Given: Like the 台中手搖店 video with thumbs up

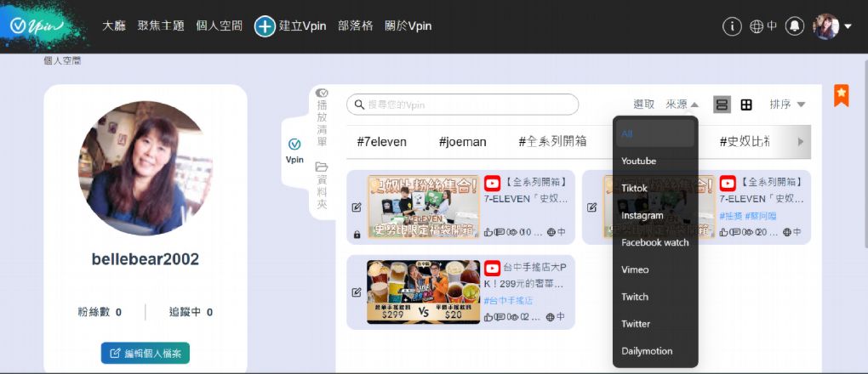Looking at the screenshot, I should [x=488, y=317].
